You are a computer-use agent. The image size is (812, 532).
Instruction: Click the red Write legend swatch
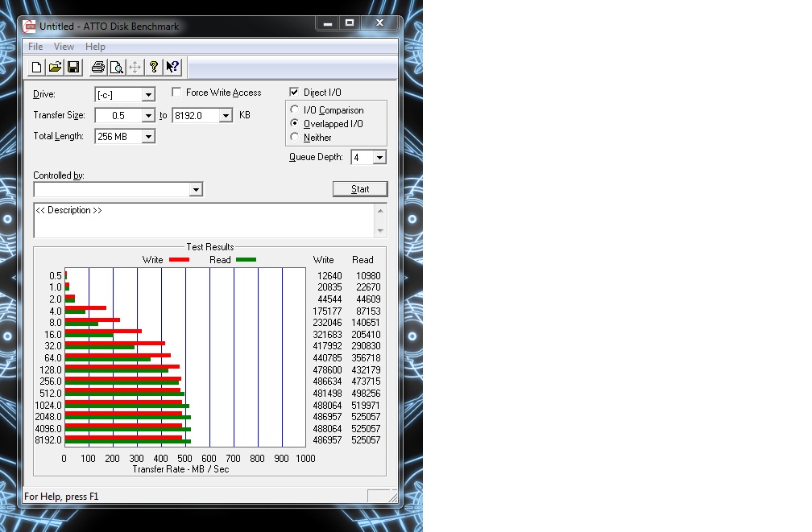coord(179,260)
